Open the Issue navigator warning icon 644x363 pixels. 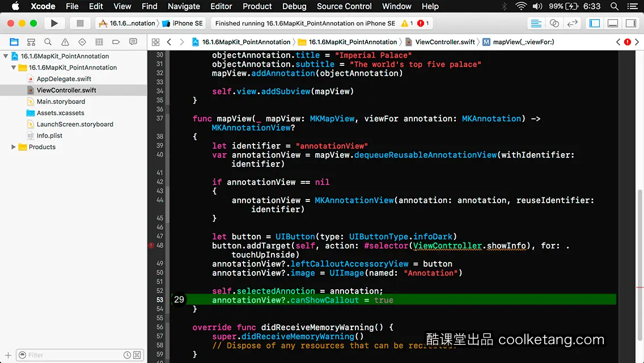(x=65, y=42)
